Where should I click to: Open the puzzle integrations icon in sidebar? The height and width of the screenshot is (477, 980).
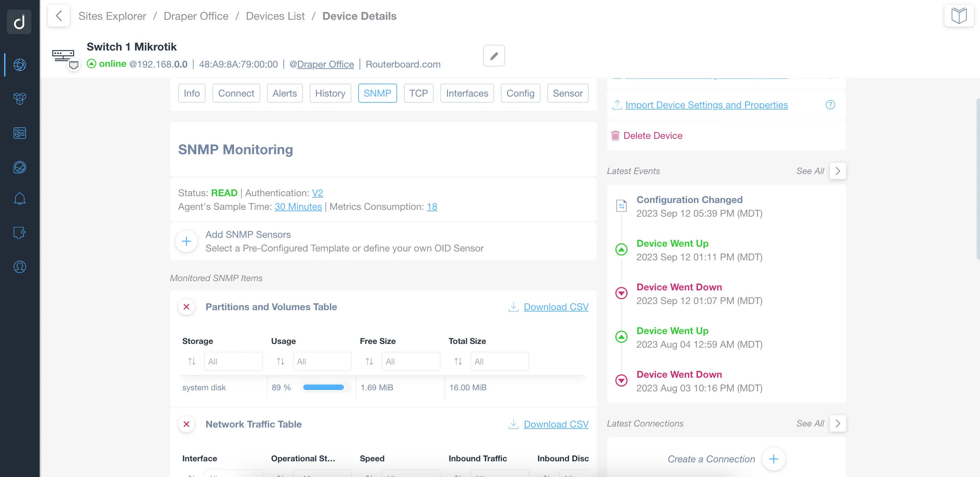point(19,233)
